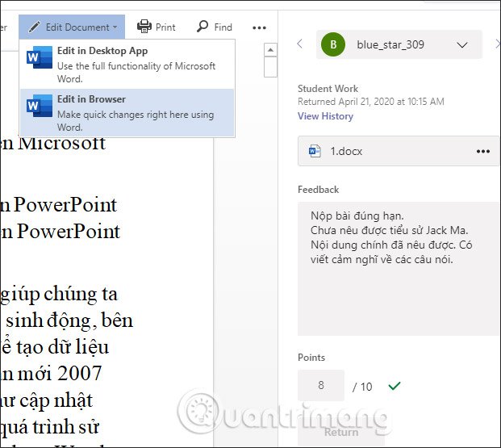Screen dimensions: 501x448
Task: Click the Find magnifier icon
Action: [202, 27]
